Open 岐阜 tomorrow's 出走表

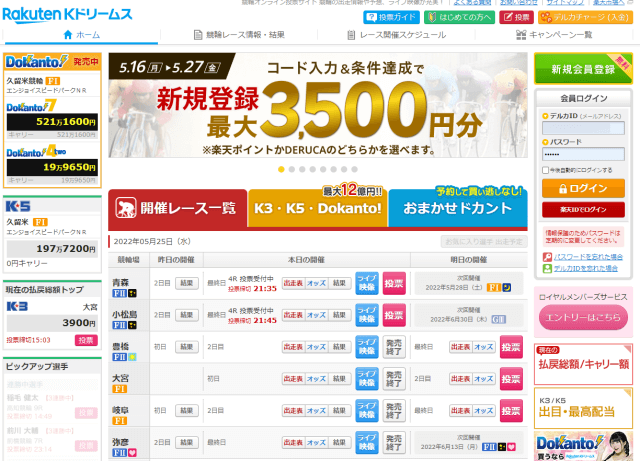(x=460, y=410)
